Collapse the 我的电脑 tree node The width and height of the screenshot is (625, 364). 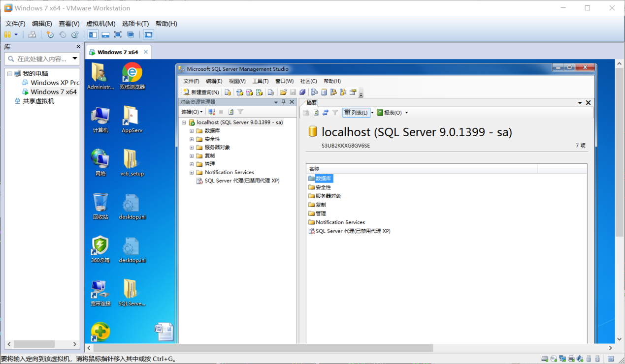point(10,73)
